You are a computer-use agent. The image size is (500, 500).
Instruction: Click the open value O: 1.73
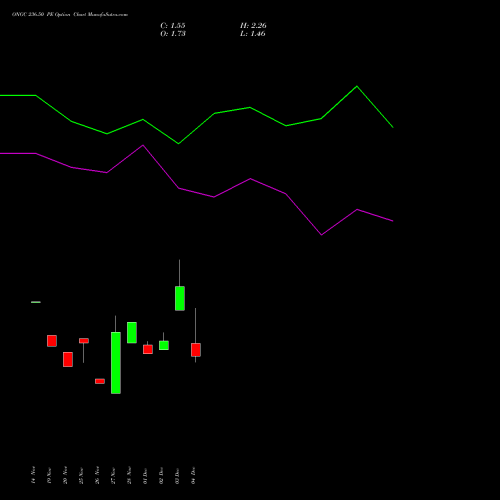click(x=173, y=34)
